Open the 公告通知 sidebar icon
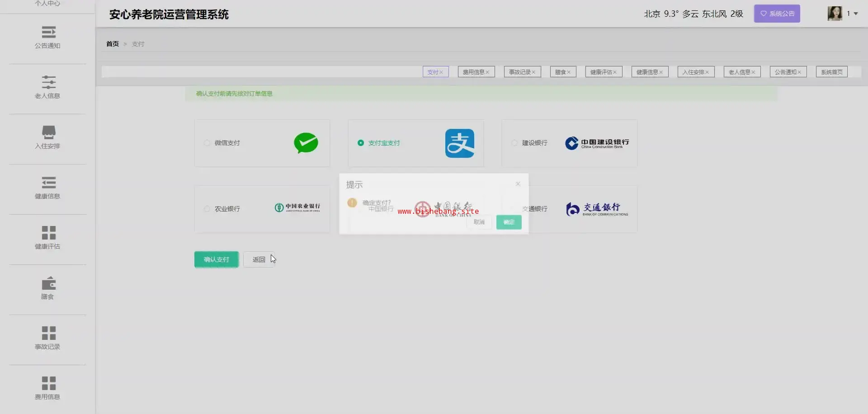The width and height of the screenshot is (868, 414). [48, 32]
